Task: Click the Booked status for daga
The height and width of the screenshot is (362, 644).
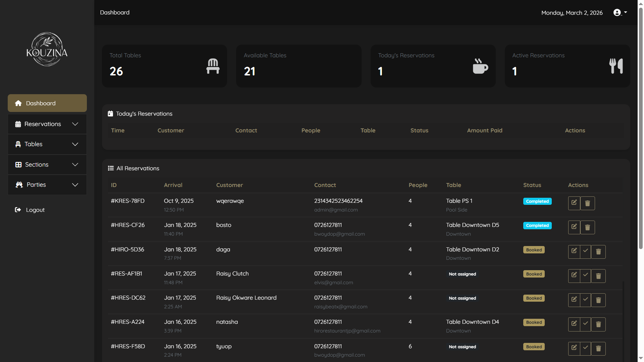Action: [534, 250]
